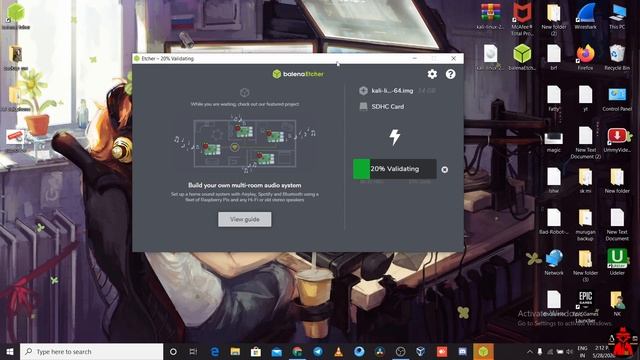The image size is (640, 360).
Task: Cancel validation with the X next to progress
Action: [444, 169]
